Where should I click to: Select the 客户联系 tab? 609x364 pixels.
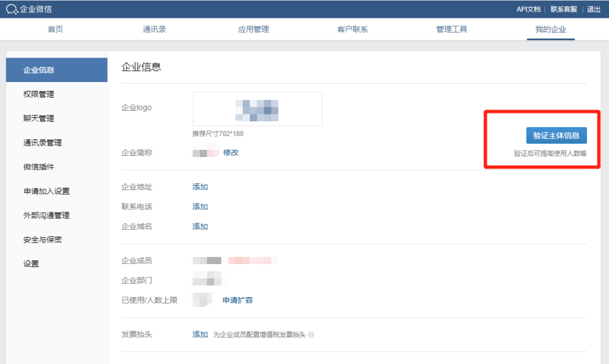(x=352, y=29)
